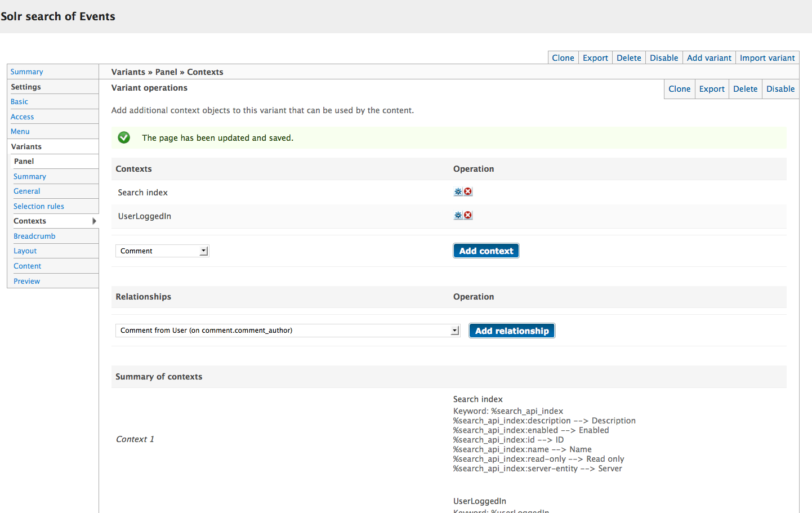
Task: Export the variant from variant operations
Action: [712, 88]
